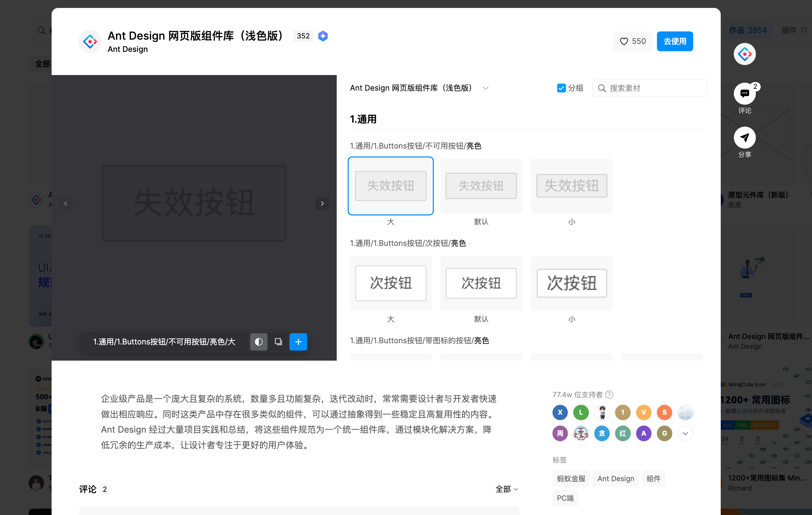Click the Ant Design logo avatar in header
This screenshot has height=515, width=812.
pos(90,41)
